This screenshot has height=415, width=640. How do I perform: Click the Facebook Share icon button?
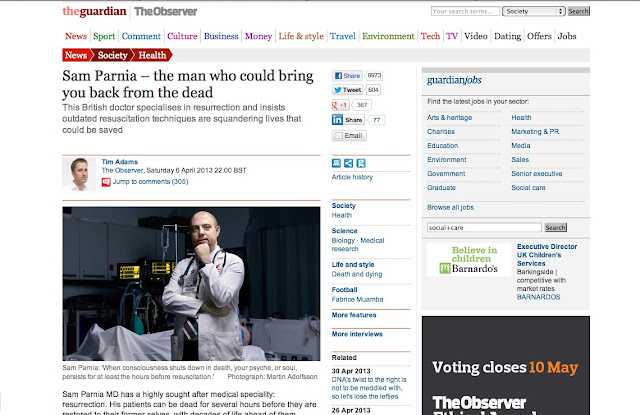tap(338, 75)
